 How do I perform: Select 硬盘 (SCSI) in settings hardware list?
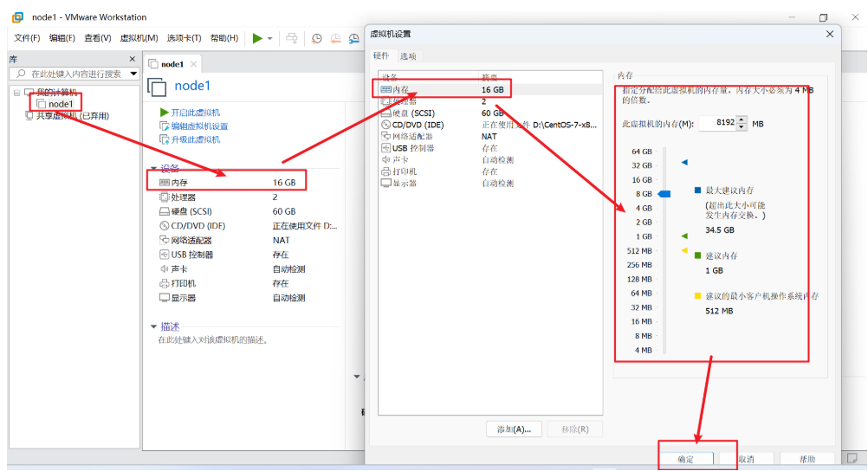coord(490,113)
